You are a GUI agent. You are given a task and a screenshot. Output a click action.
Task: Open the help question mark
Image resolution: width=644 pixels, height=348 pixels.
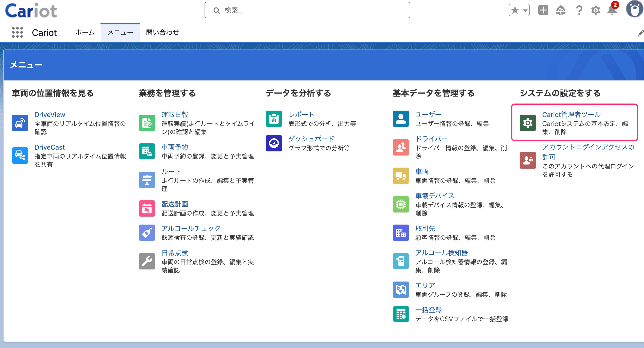pyautogui.click(x=579, y=10)
